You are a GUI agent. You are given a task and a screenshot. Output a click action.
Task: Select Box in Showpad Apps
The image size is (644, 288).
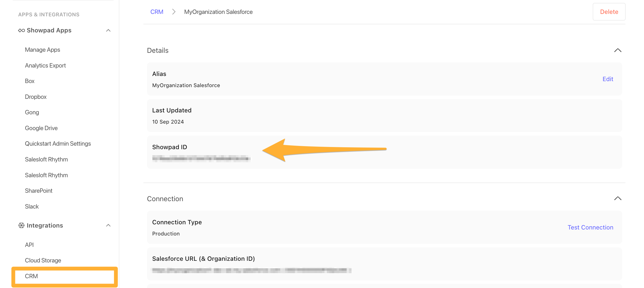[30, 81]
